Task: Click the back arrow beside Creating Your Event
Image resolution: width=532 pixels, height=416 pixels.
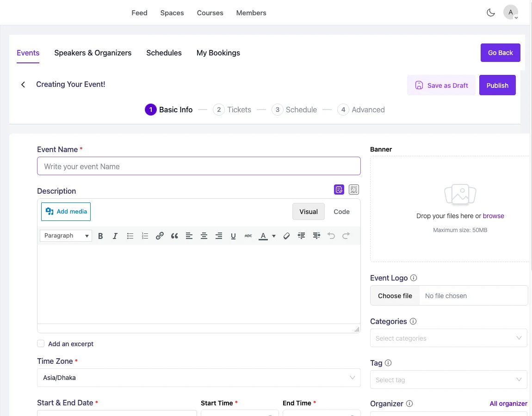Action: 23,85
